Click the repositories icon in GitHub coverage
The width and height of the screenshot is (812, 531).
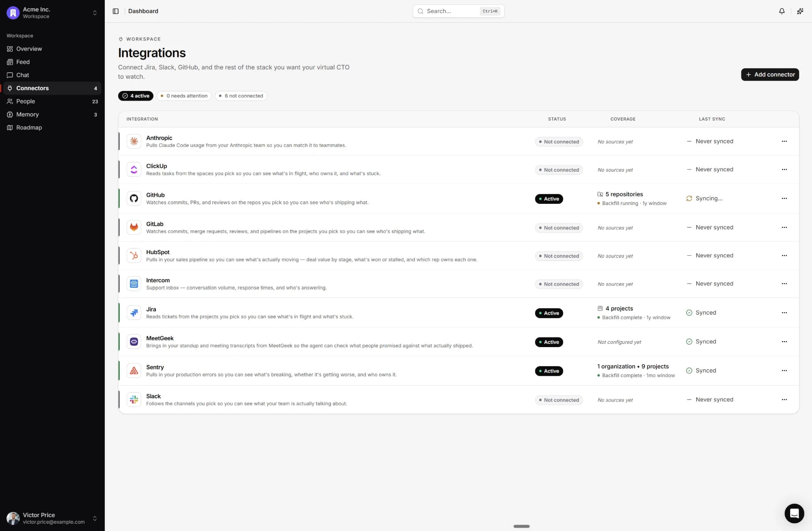[x=600, y=194]
